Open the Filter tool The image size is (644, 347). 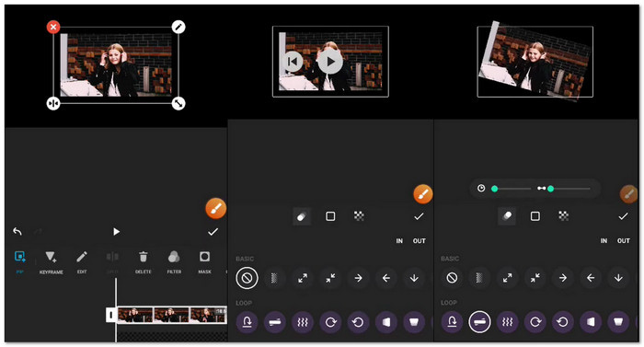coord(174,262)
